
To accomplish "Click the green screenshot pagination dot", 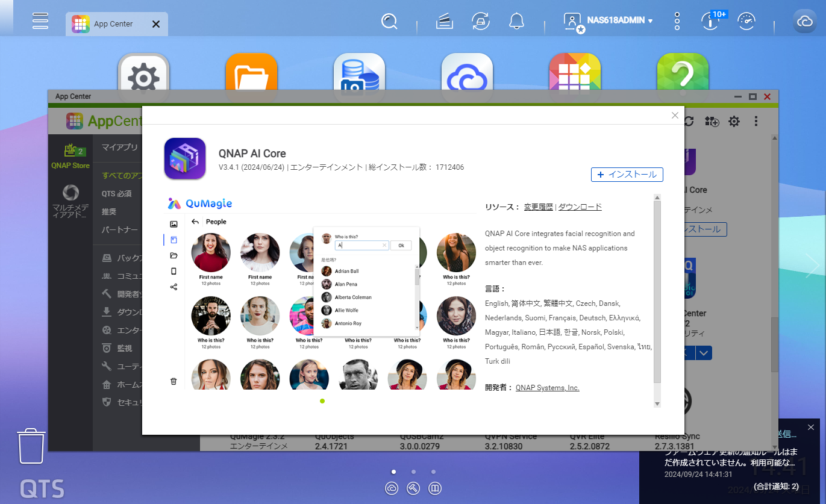I will coord(322,401).
